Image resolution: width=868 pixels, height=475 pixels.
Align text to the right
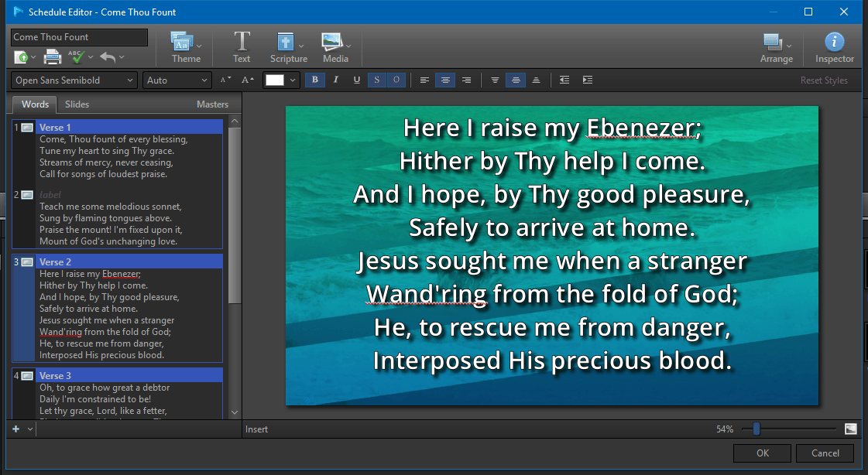coord(466,80)
